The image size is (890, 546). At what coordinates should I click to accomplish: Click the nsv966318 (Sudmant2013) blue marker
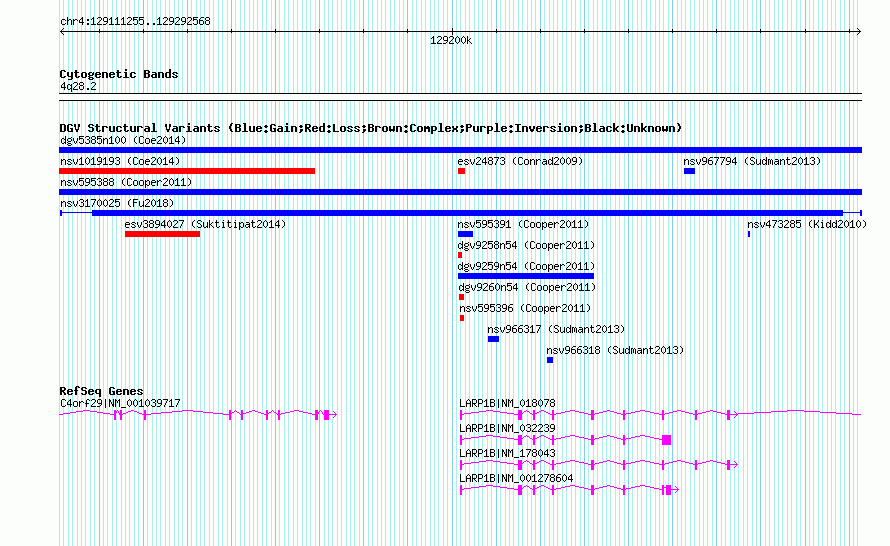[x=550, y=360]
